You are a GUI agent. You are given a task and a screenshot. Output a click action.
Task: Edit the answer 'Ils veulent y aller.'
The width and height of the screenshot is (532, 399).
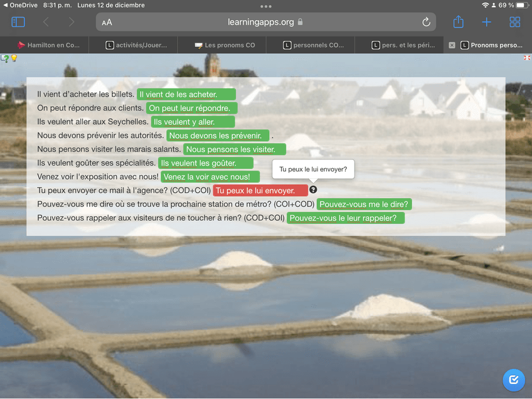point(193,122)
